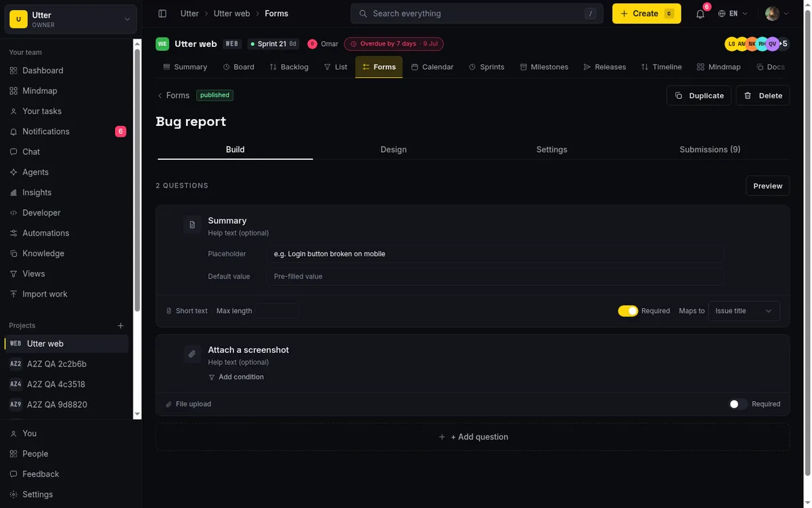Open the Docs tab

pyautogui.click(x=771, y=67)
